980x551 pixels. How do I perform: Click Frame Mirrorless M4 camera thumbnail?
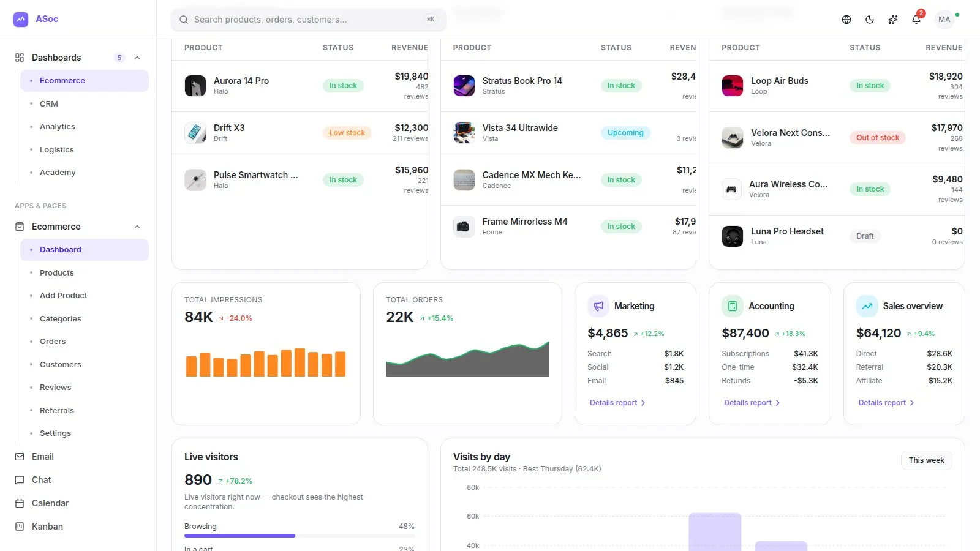click(464, 227)
